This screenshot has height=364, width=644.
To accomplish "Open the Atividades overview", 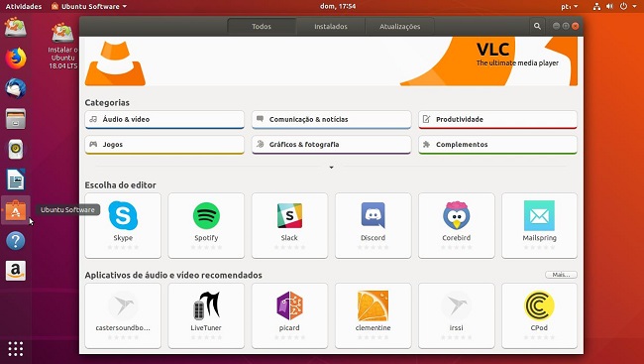I will coord(24,6).
